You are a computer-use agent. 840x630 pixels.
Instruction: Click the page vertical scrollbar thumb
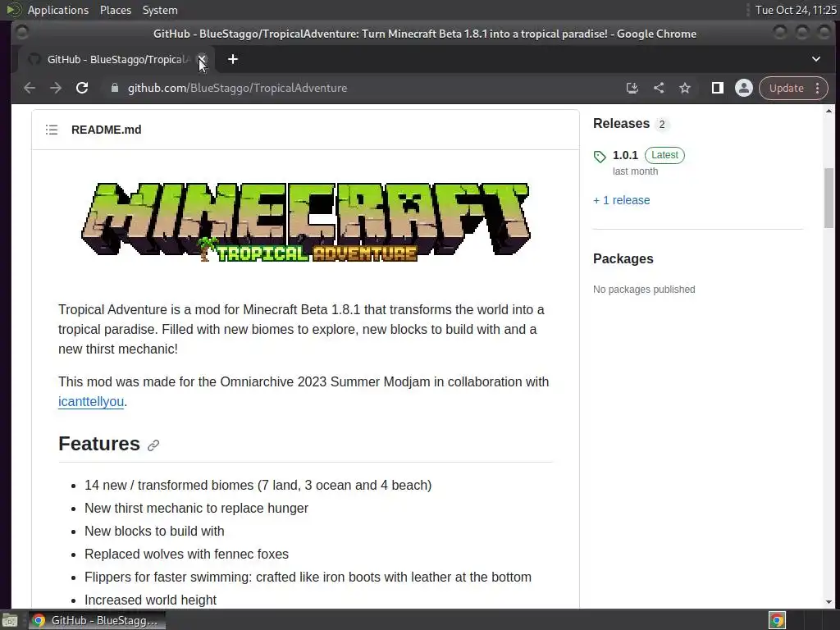coord(829,198)
